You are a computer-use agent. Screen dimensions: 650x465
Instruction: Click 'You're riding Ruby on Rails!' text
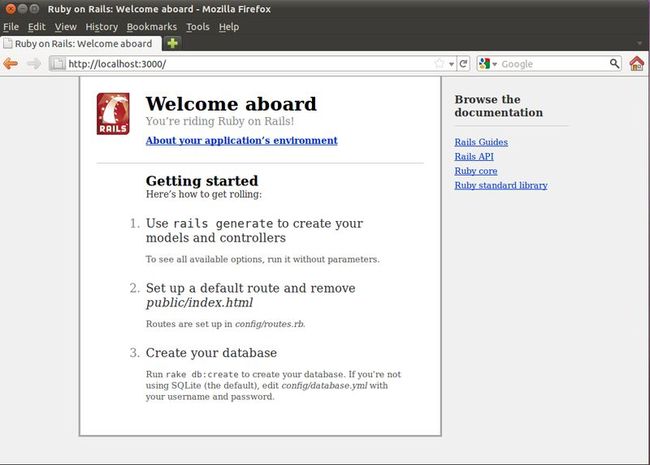pyautogui.click(x=220, y=121)
